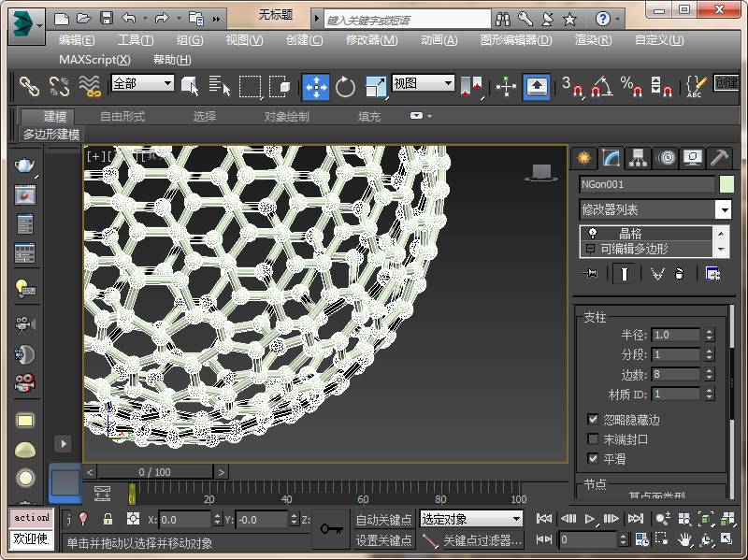Toggle the Percent Snap icon
This screenshot has width=748, height=560.
coord(631,86)
